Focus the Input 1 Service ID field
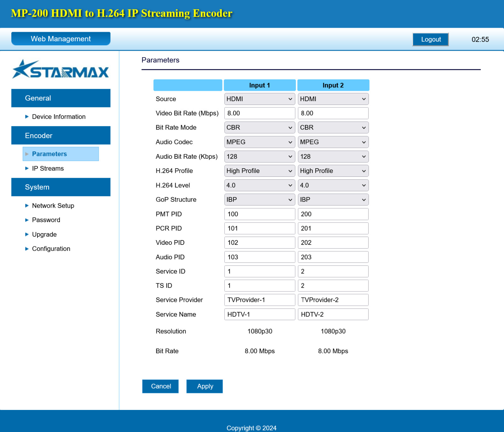 (x=260, y=271)
